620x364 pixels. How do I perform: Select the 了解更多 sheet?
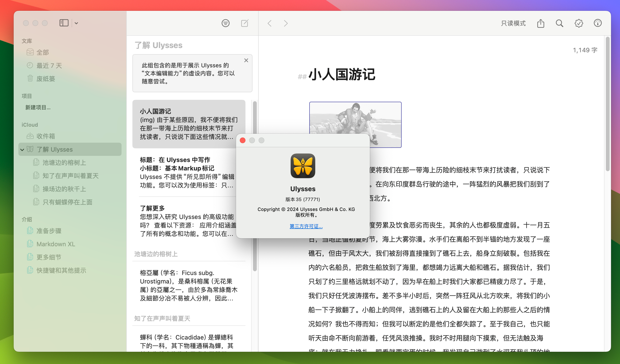[189, 221]
